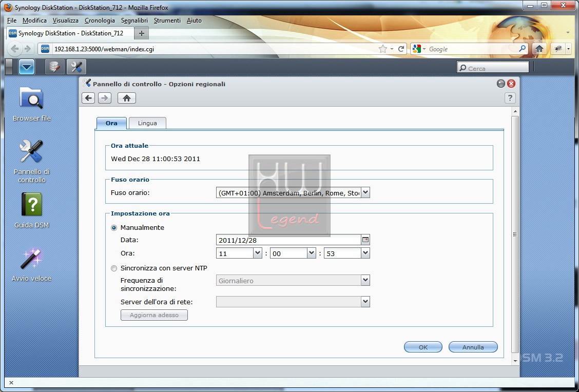Bookmark this page with the star
The width and height of the screenshot is (579, 392).
click(x=383, y=49)
